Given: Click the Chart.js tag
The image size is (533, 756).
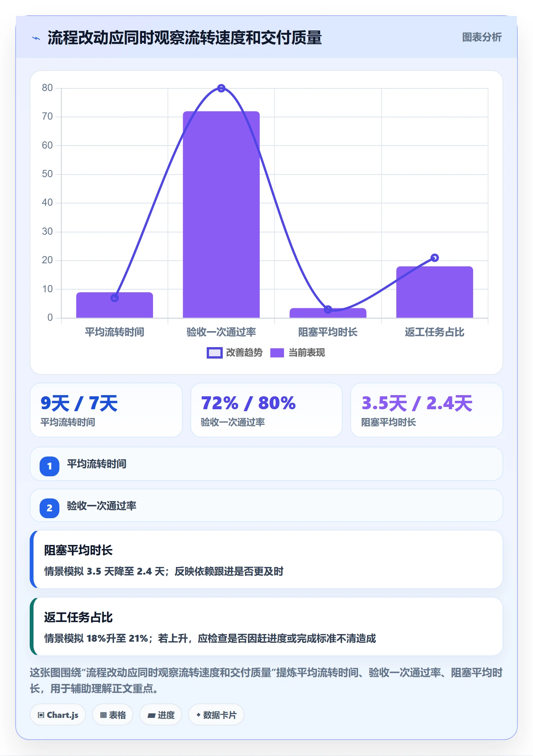Looking at the screenshot, I should pyautogui.click(x=58, y=715).
